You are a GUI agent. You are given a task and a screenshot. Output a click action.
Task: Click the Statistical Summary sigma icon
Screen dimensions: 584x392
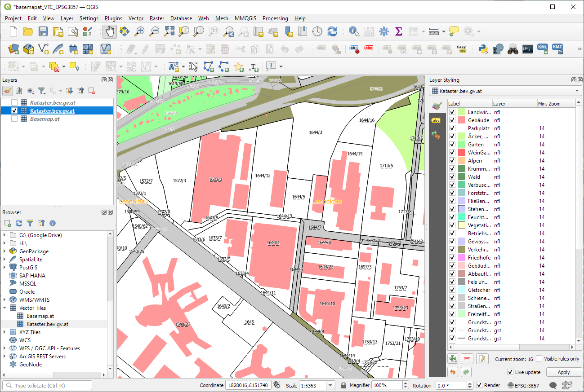[x=398, y=31]
